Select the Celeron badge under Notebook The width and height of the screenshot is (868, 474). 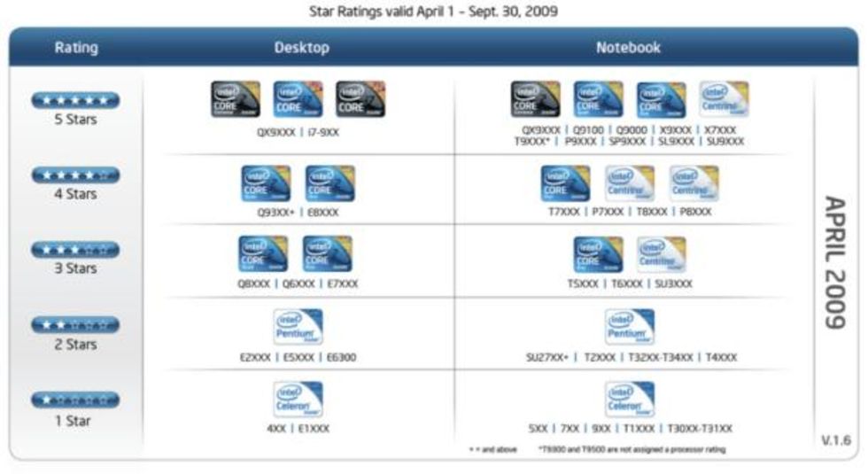[630, 400]
